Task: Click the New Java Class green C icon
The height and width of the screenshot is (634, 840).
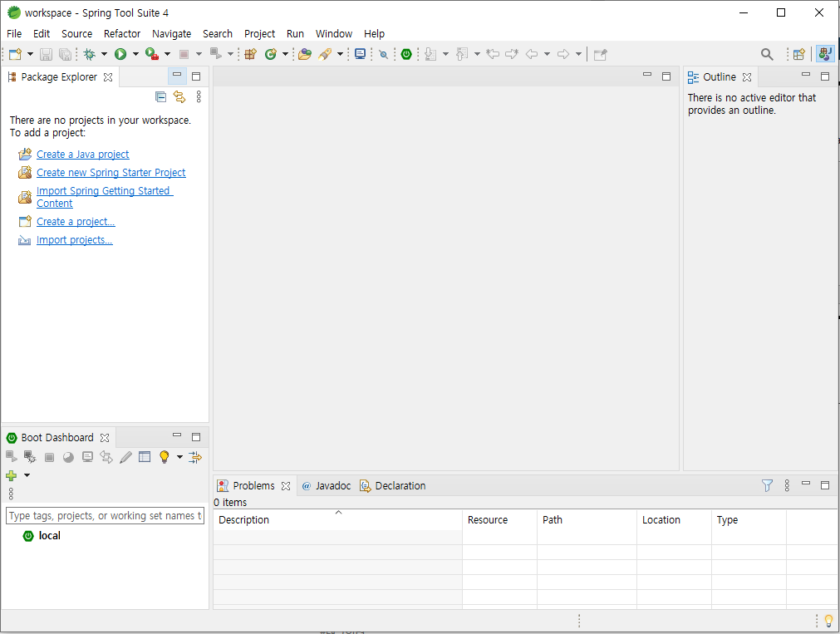Action: click(271, 54)
